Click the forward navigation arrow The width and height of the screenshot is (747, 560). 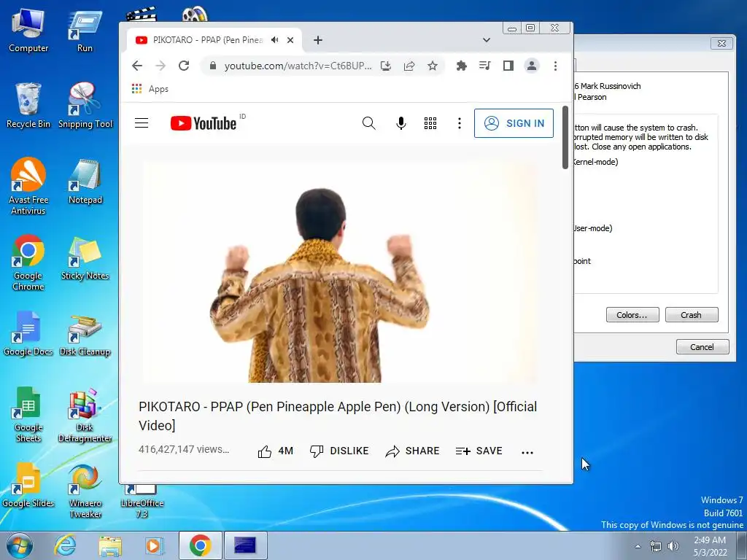tap(160, 66)
